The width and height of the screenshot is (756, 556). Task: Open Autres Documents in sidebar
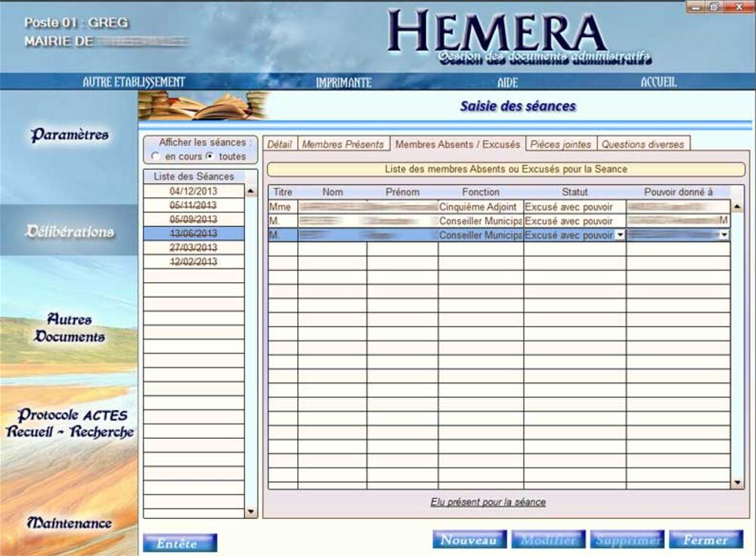pos(70,328)
